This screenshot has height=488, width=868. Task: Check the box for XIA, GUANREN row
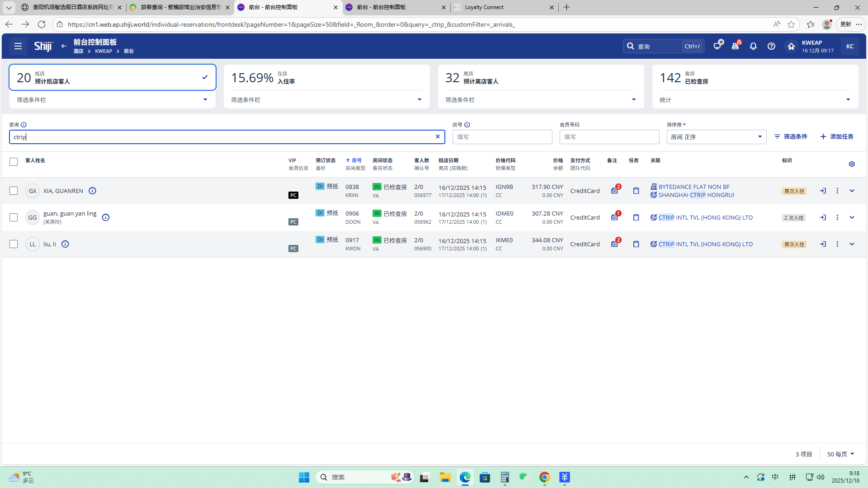pyautogui.click(x=14, y=191)
